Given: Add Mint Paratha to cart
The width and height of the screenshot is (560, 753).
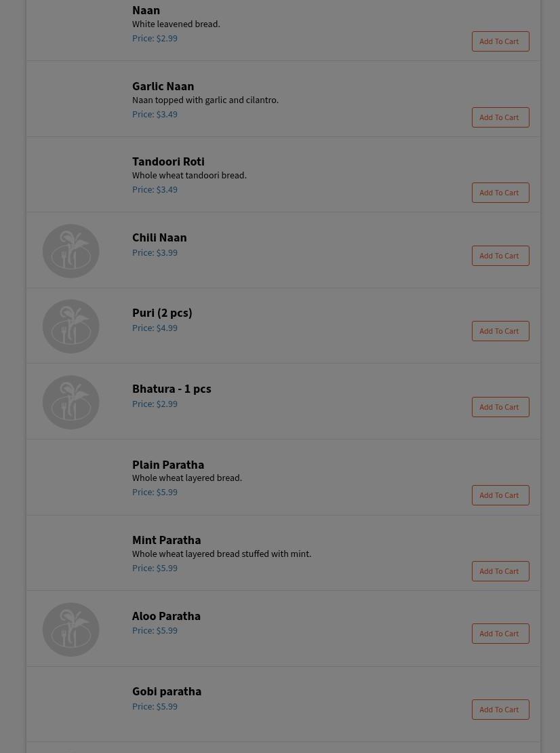Looking at the screenshot, I should coord(500,571).
